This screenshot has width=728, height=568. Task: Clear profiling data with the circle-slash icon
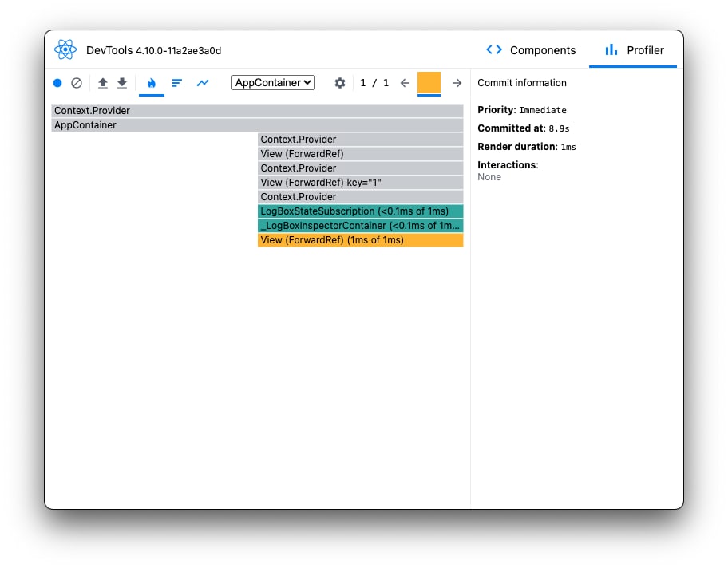tap(77, 83)
